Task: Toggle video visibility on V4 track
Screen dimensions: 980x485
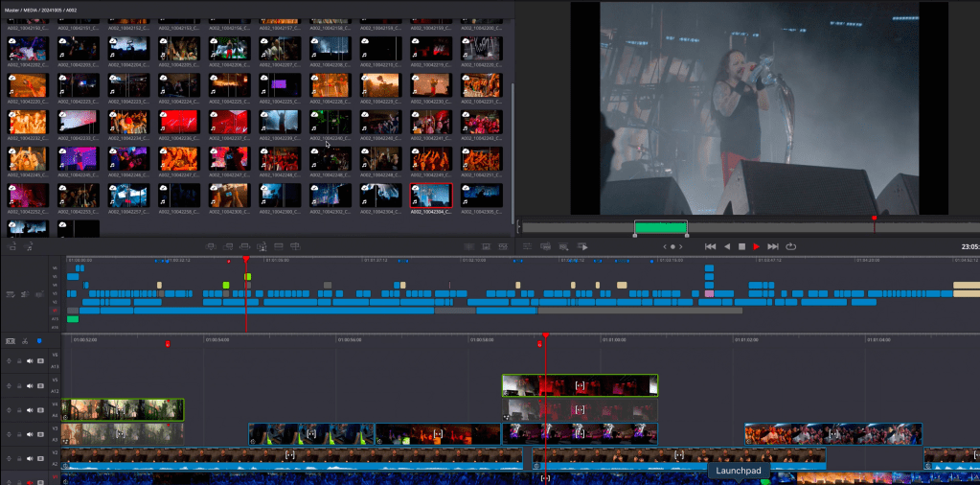Action: coord(40,410)
